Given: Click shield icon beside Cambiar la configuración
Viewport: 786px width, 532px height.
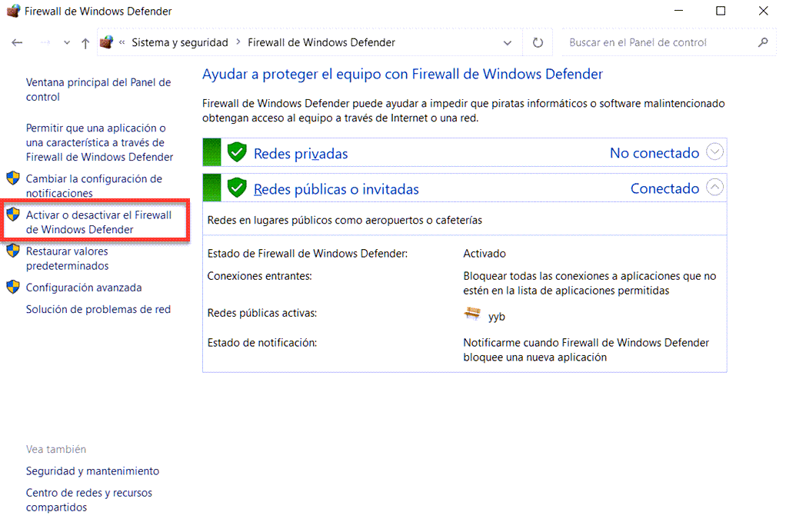Looking at the screenshot, I should tap(13, 178).
